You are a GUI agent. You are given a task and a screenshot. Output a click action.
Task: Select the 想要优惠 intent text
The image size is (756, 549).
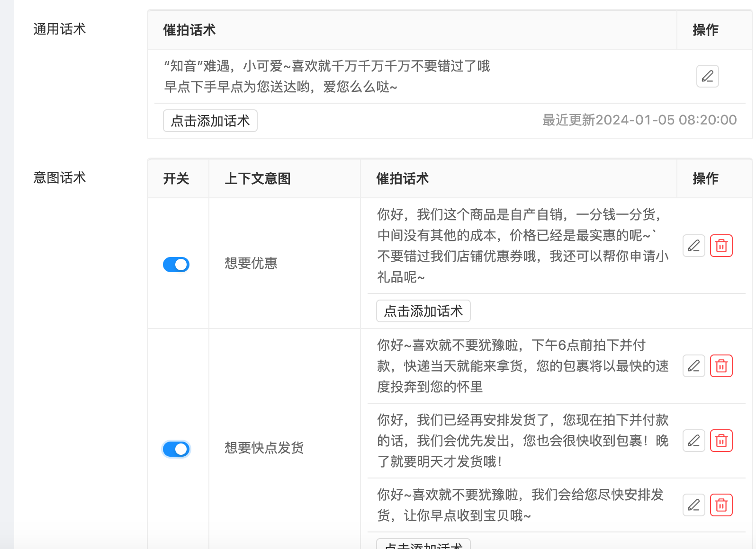pyautogui.click(x=251, y=263)
